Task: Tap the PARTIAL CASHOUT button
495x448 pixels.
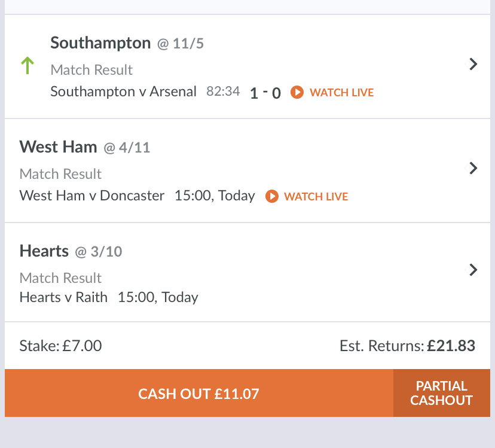Action: 442,393
